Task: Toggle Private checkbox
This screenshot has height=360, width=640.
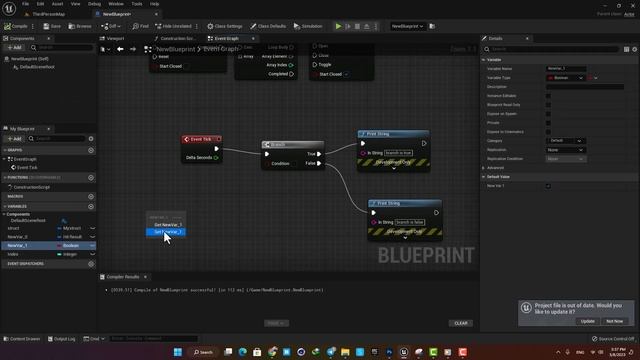Action: point(548,123)
